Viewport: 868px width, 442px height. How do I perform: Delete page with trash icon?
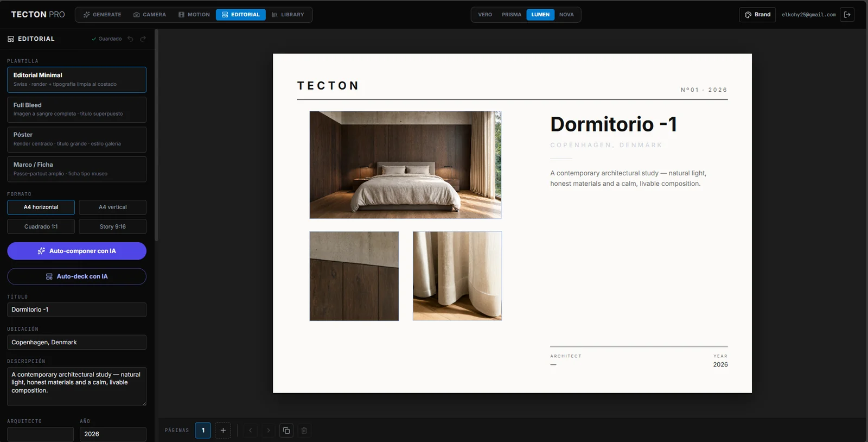coord(304,431)
